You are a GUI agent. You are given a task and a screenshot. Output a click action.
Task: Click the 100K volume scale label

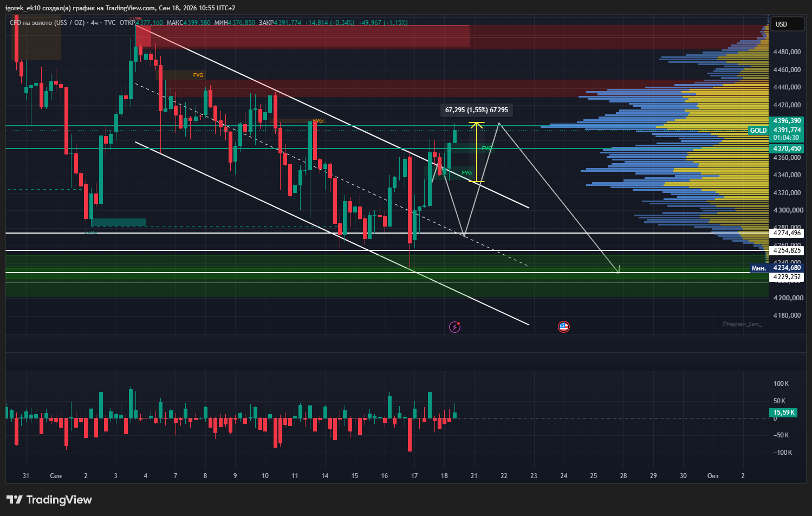pos(781,384)
